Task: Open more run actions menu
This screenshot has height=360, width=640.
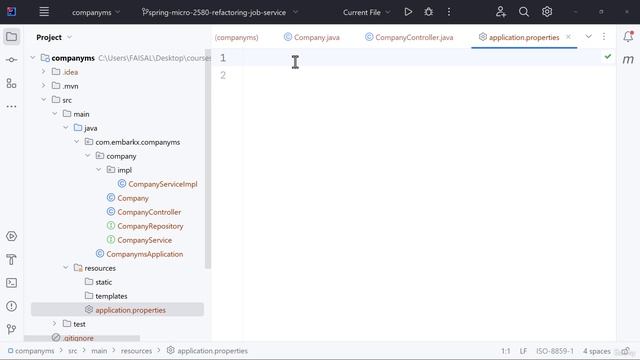Action: pos(449,12)
